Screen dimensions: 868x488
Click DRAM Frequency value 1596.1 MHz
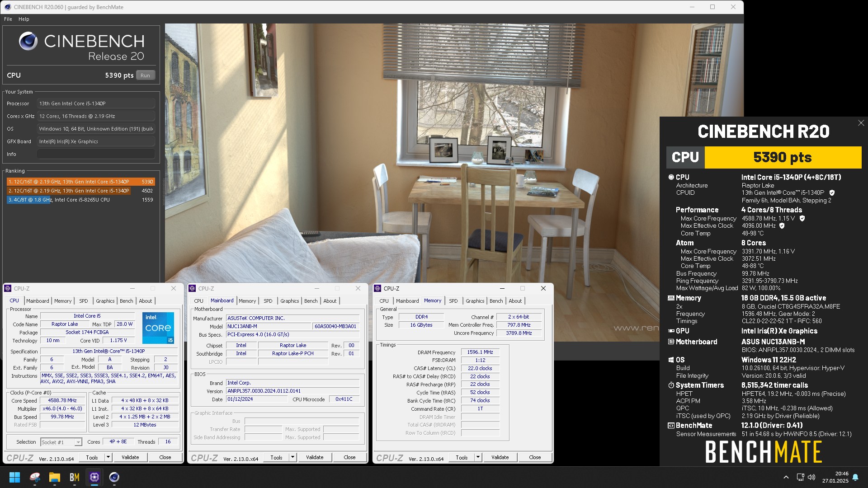[x=480, y=352]
